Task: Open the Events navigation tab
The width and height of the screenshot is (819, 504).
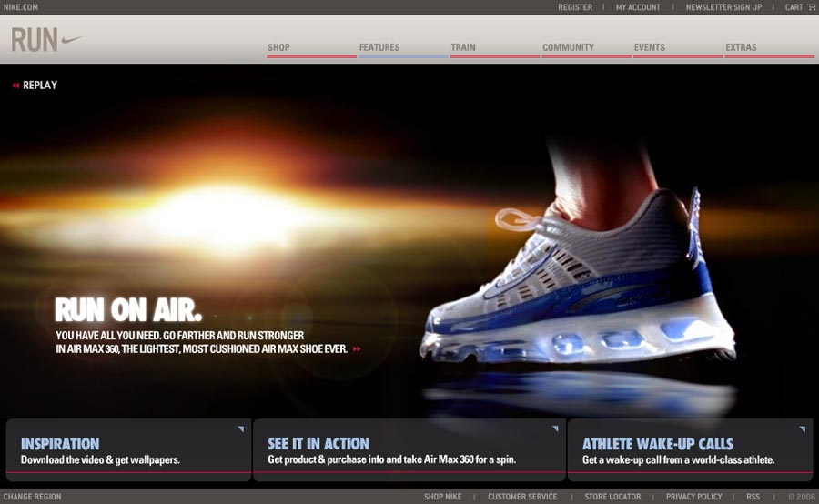Action: pyautogui.click(x=650, y=47)
